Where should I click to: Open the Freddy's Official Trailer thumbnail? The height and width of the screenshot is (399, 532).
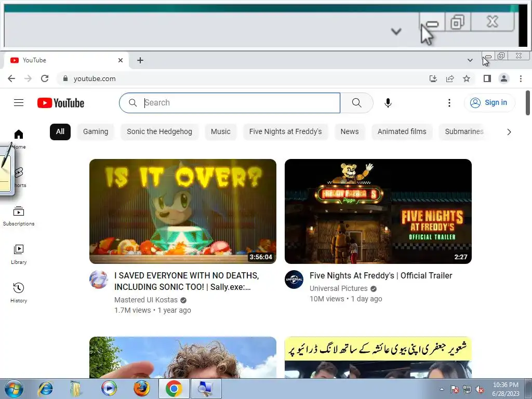378,211
